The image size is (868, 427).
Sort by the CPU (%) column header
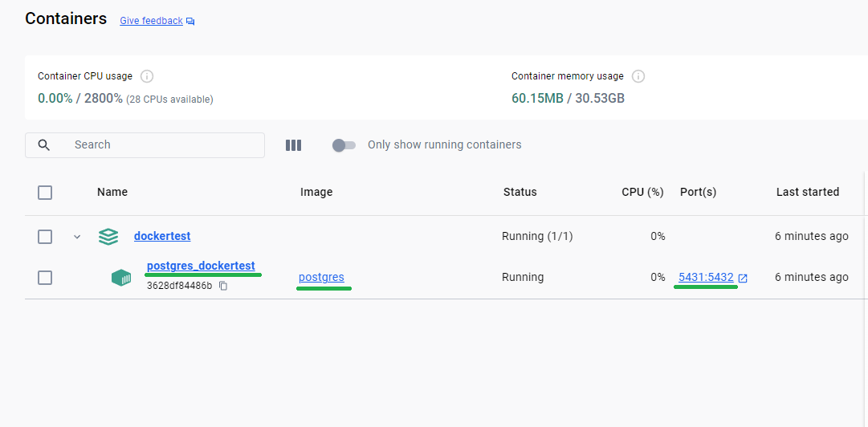[642, 192]
